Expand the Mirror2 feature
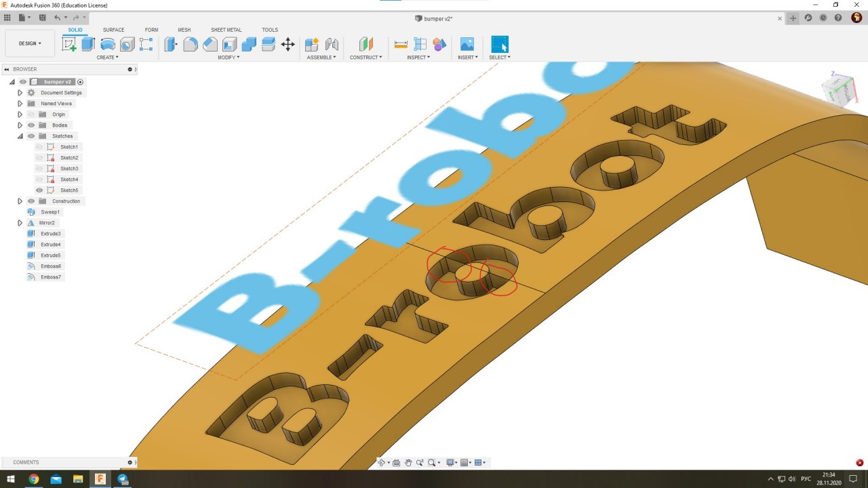 coord(20,223)
